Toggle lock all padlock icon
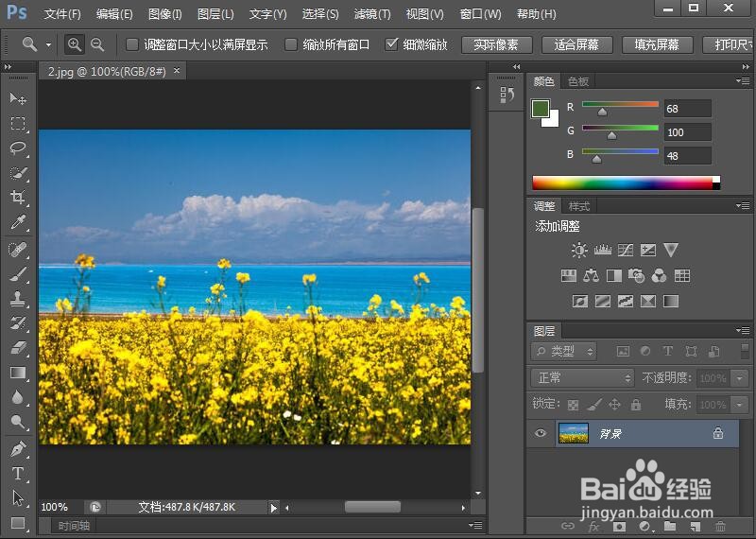 636,405
